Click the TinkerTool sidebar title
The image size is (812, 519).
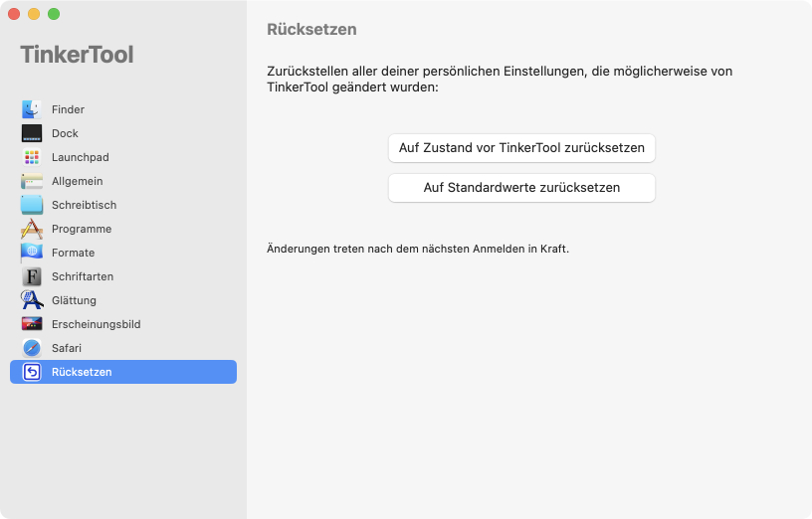pyautogui.click(x=77, y=55)
